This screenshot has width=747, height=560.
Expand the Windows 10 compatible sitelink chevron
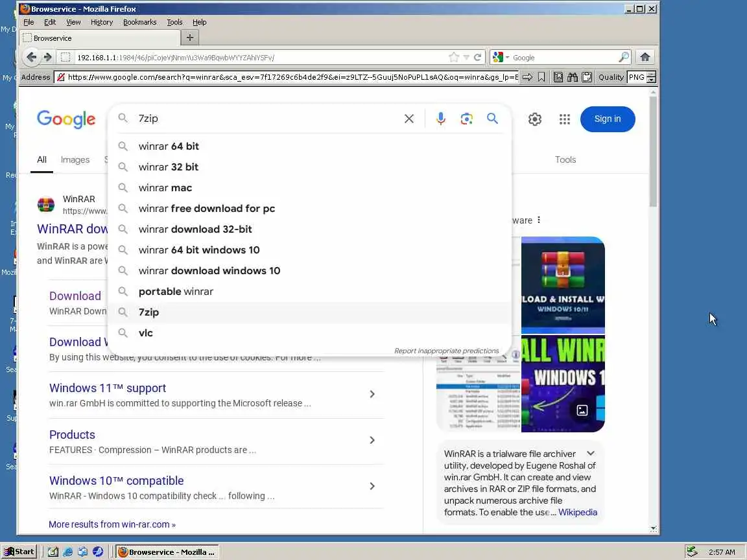pos(372,486)
